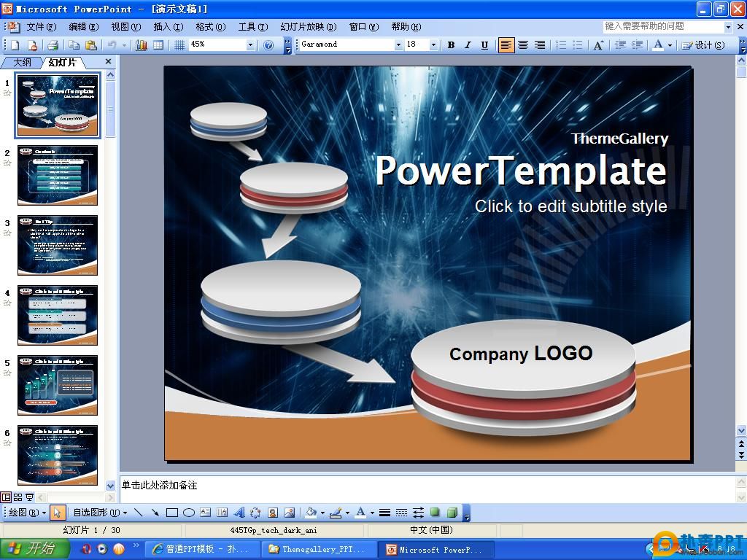Increase font size with the A icon
This screenshot has width=747, height=560.
(598, 44)
